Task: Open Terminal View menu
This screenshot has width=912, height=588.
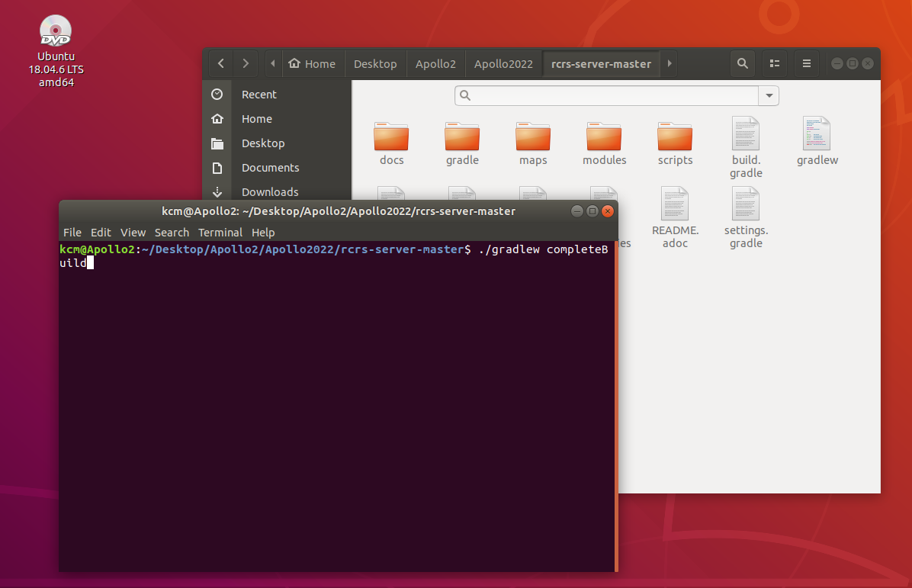Action: (x=133, y=232)
